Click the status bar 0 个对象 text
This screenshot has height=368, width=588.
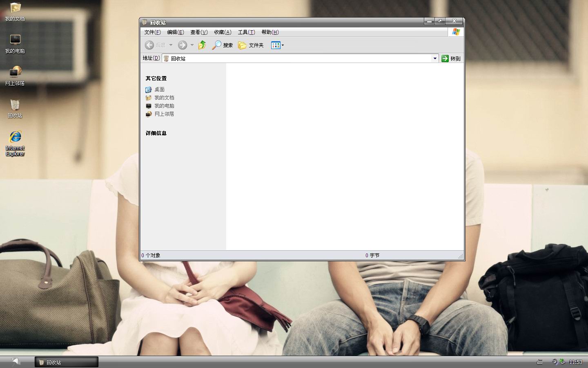(151, 256)
